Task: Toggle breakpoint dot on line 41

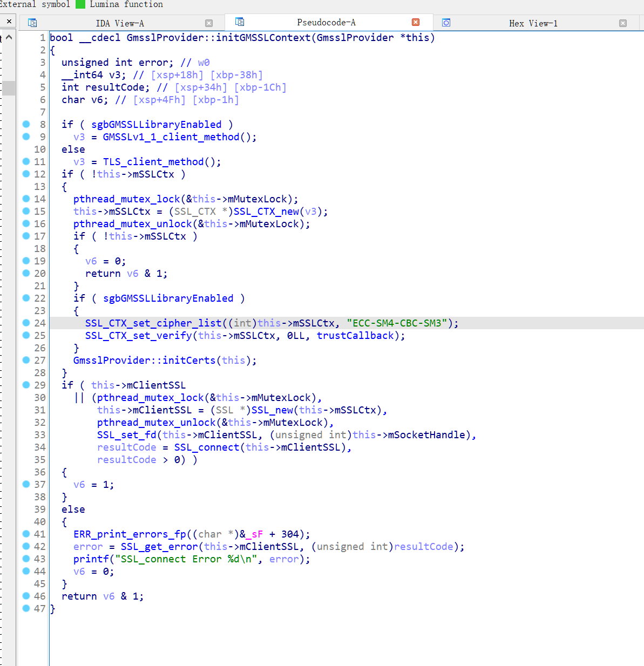Action: 26,534
